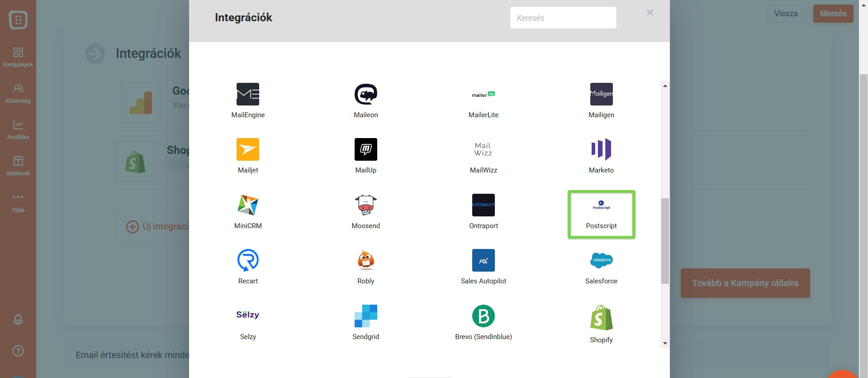Open the help question mark icon
The width and height of the screenshot is (868, 378).
[18, 351]
